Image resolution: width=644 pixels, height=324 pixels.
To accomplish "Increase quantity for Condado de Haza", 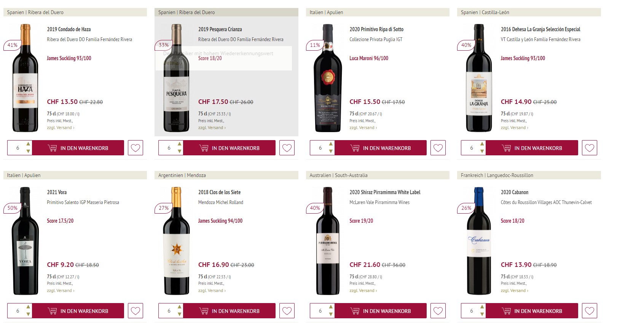I will [x=28, y=144].
